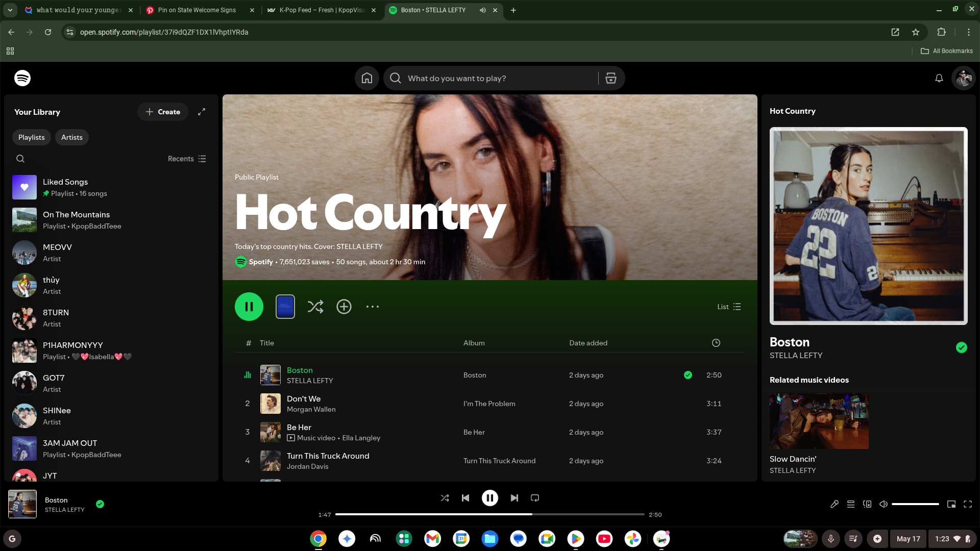
Task: Pause playback in the bottom player
Action: (x=490, y=498)
